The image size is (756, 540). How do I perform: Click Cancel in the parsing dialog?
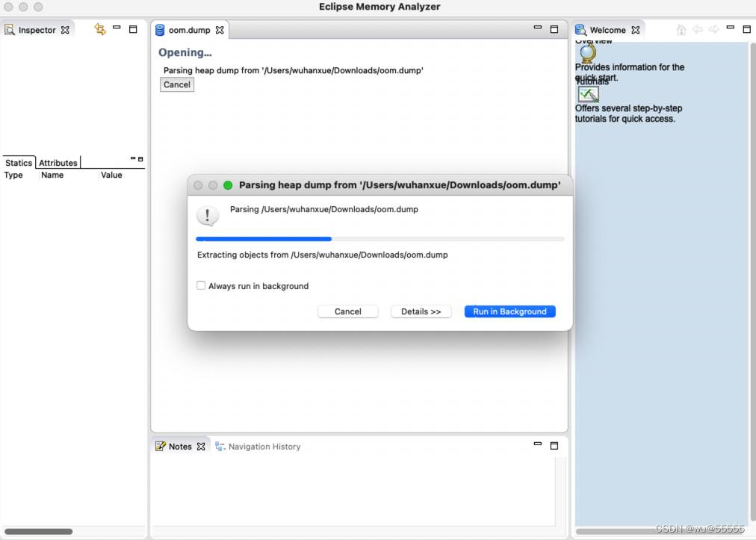(347, 311)
